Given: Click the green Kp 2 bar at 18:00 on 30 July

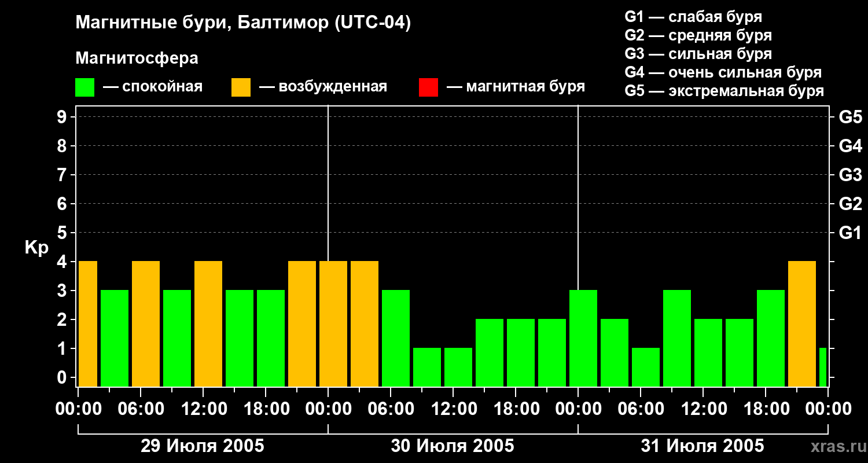Looking at the screenshot, I should click(x=521, y=352).
